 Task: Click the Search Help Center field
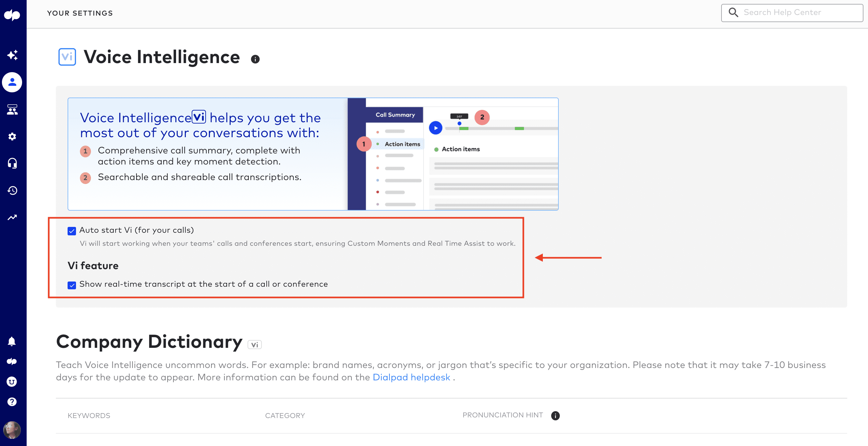(x=792, y=13)
